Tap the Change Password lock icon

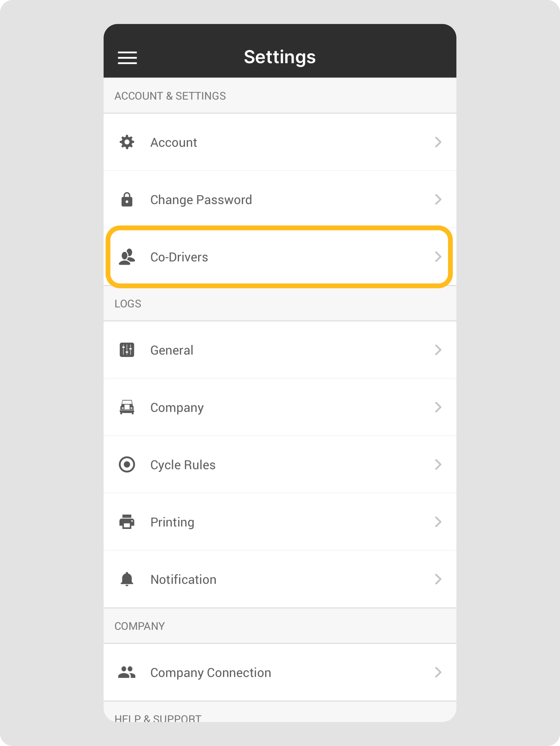(x=127, y=200)
